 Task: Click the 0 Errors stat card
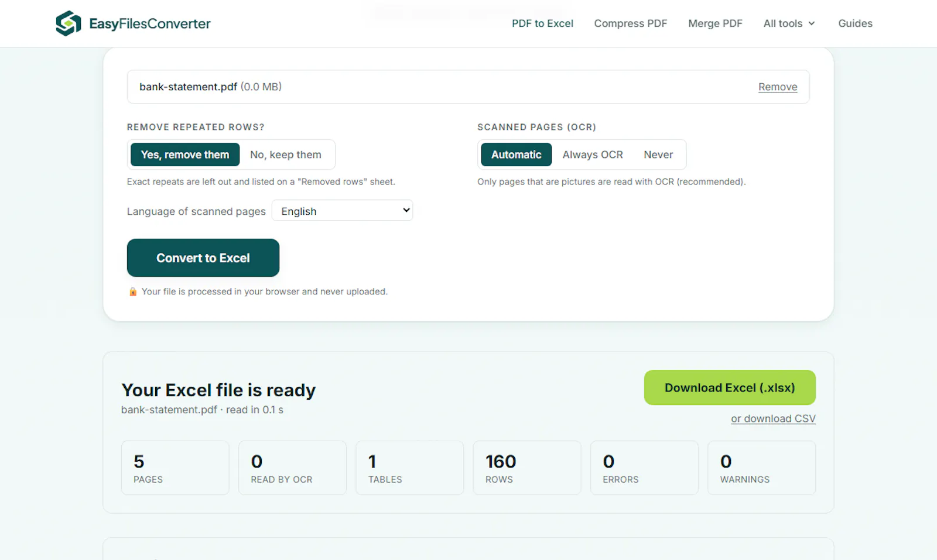click(x=644, y=468)
